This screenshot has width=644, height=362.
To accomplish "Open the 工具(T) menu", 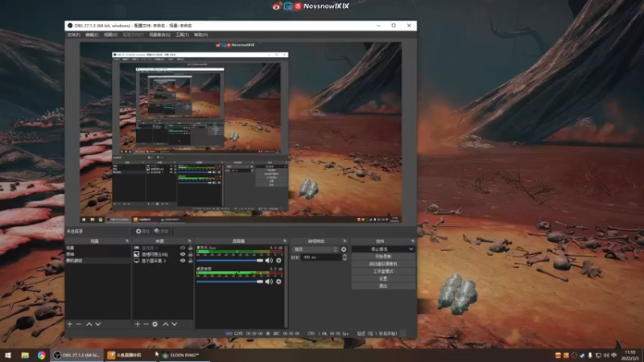I will [x=182, y=35].
